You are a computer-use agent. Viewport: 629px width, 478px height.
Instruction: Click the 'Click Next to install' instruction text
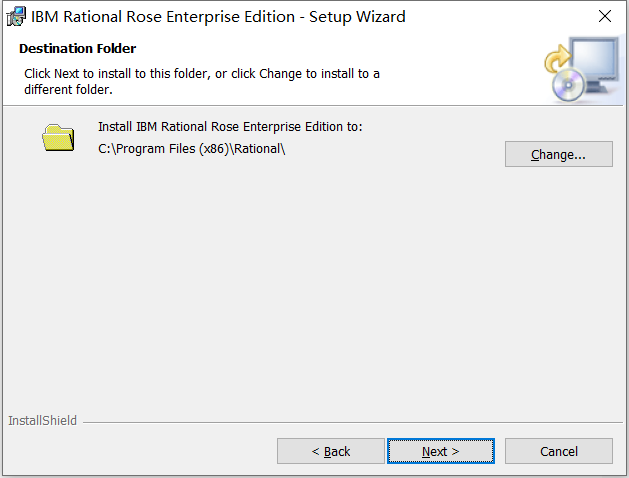pos(202,81)
